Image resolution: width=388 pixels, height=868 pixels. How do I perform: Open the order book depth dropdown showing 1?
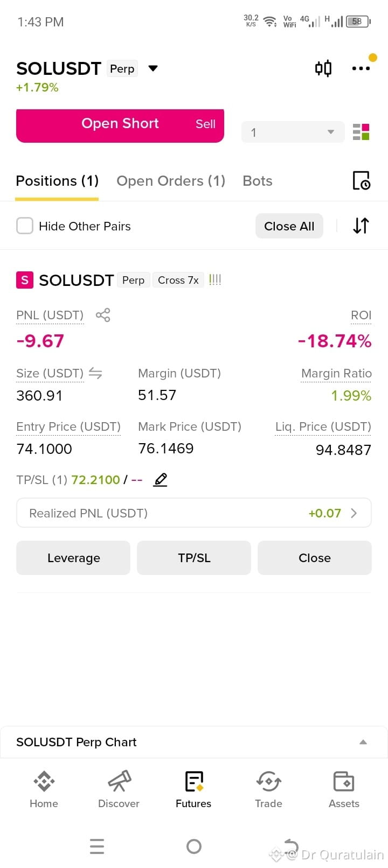click(x=293, y=132)
